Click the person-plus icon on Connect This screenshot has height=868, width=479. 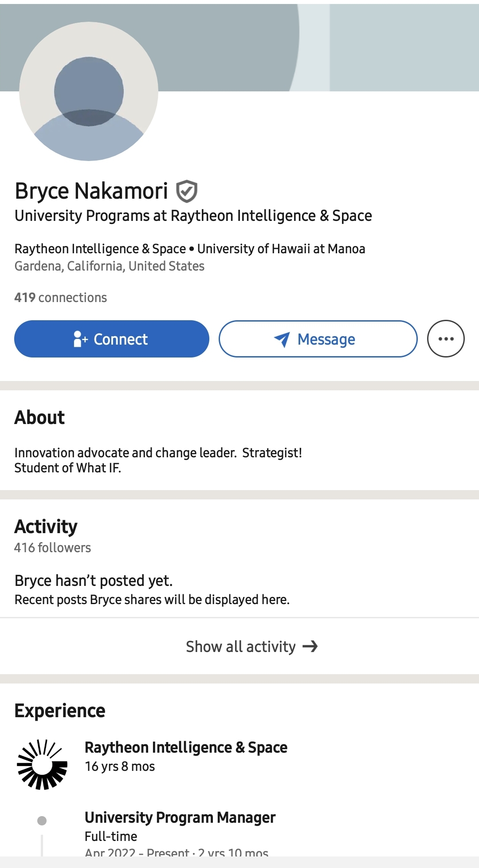click(x=80, y=339)
